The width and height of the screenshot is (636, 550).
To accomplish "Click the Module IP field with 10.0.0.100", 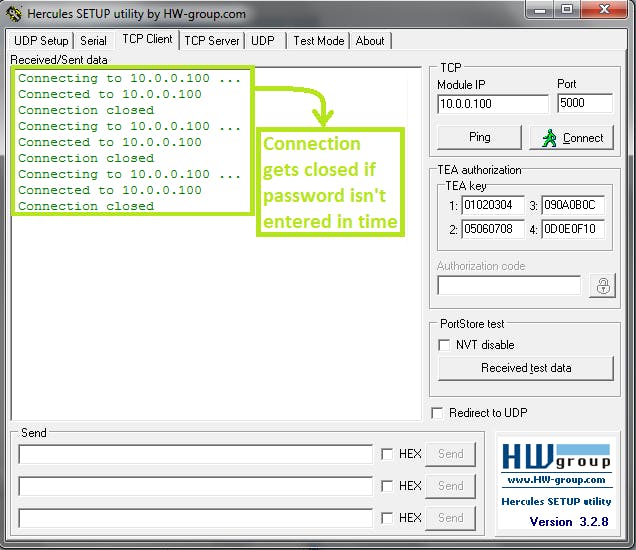I will tap(493, 104).
